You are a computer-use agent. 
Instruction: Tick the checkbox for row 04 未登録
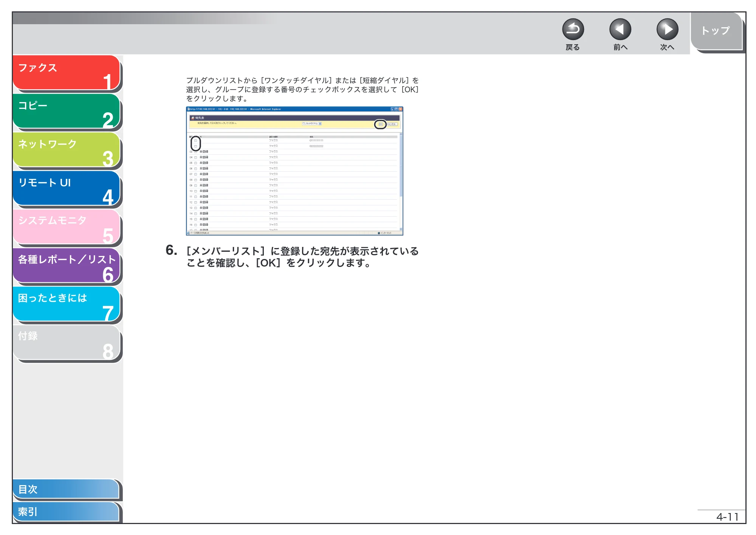[x=196, y=157]
